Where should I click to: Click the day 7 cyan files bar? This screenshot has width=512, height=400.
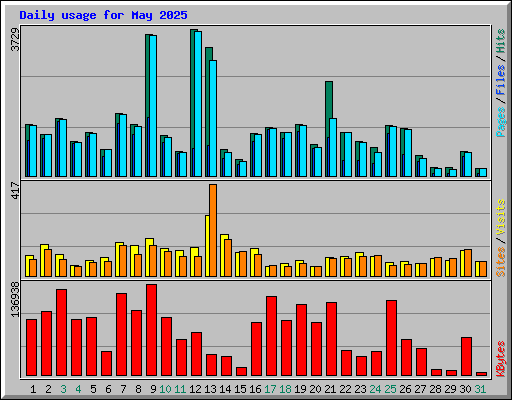(123, 146)
